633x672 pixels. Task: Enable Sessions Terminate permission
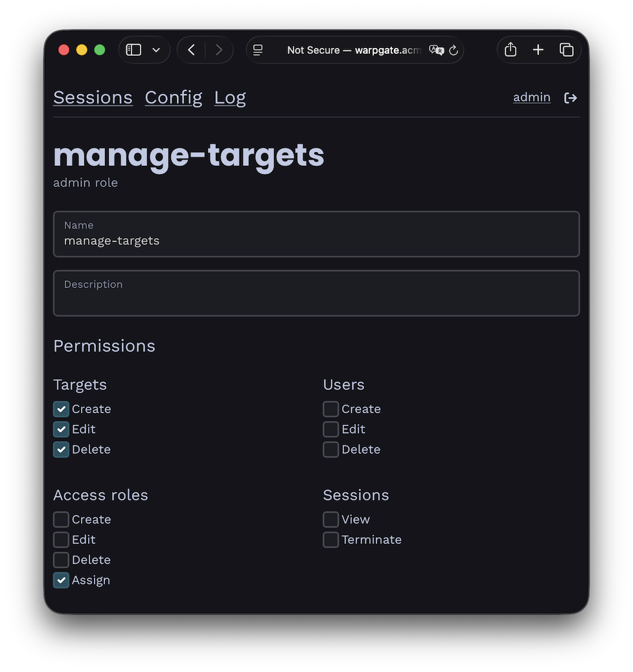pos(331,540)
